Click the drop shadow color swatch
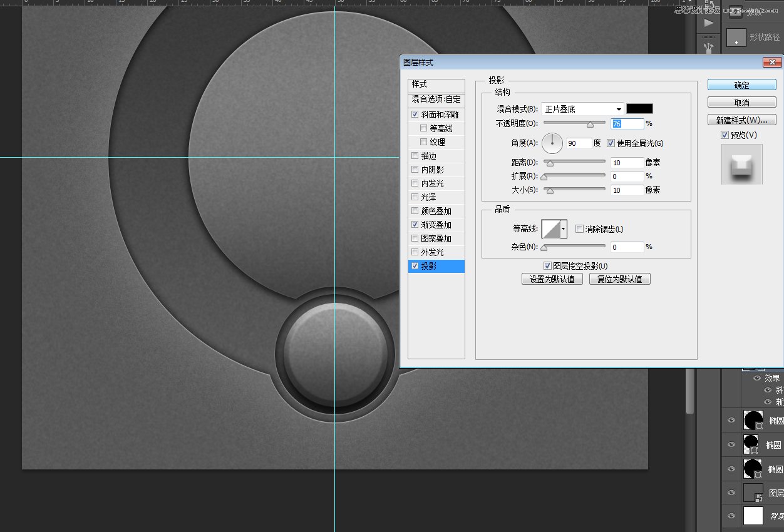This screenshot has height=532, width=784. coord(641,108)
